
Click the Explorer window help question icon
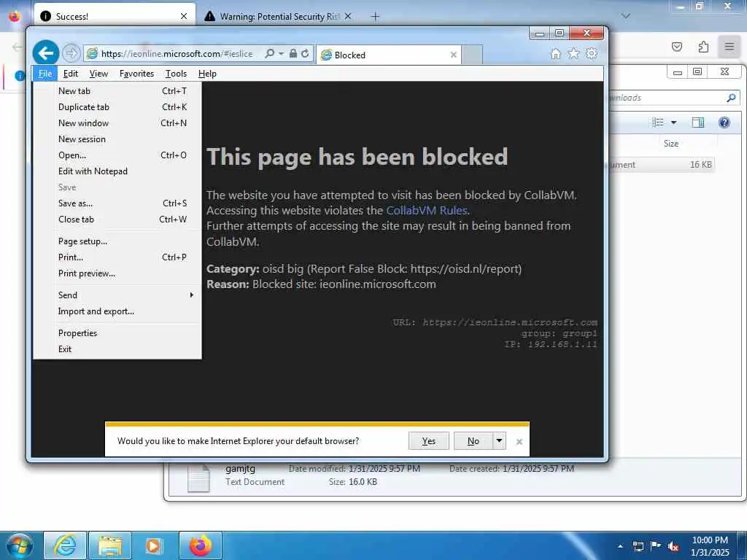point(724,122)
